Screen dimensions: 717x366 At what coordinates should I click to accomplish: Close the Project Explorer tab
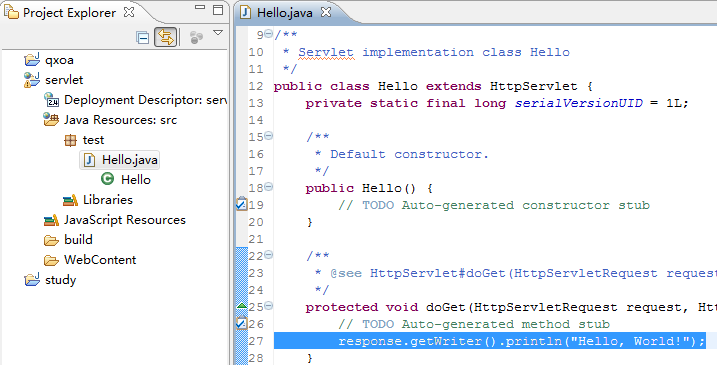coord(129,12)
